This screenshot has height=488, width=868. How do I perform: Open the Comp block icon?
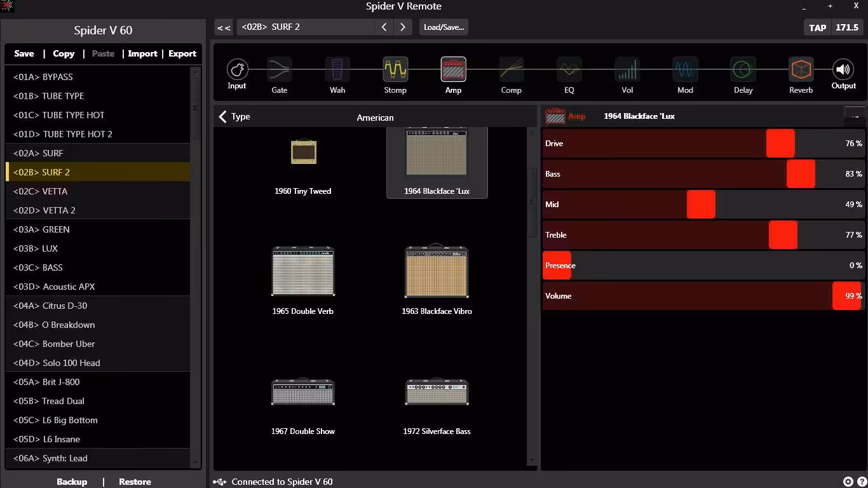coord(511,69)
